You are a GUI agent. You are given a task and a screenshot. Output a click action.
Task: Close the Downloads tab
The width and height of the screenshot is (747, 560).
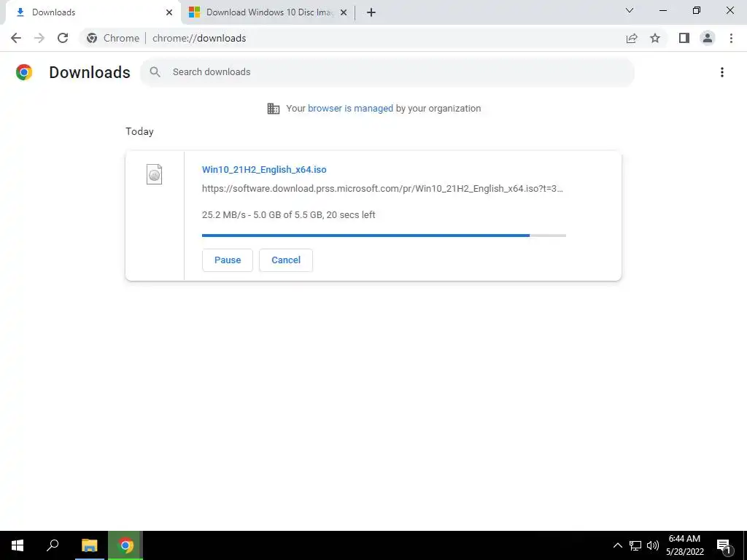[169, 12]
